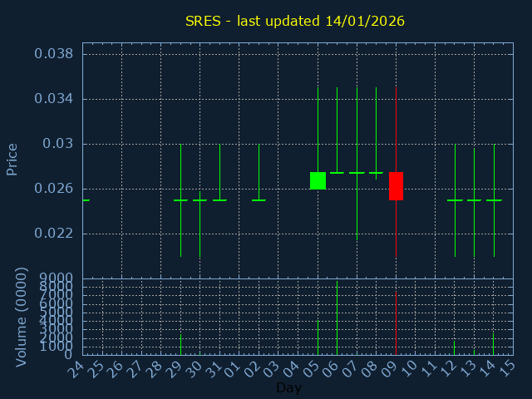This screenshot has width=532, height=399.
Task: Click the day 24 x-axis tick label
Action: coord(76,368)
